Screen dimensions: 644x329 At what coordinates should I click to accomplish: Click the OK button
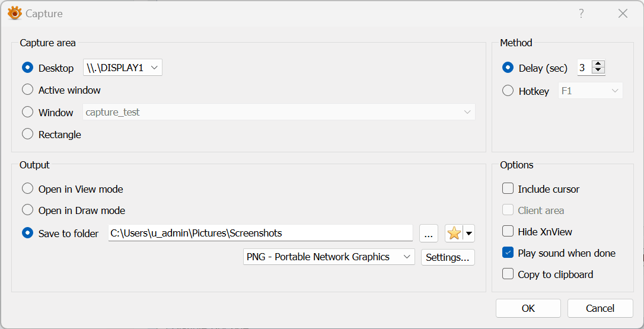[x=528, y=308]
